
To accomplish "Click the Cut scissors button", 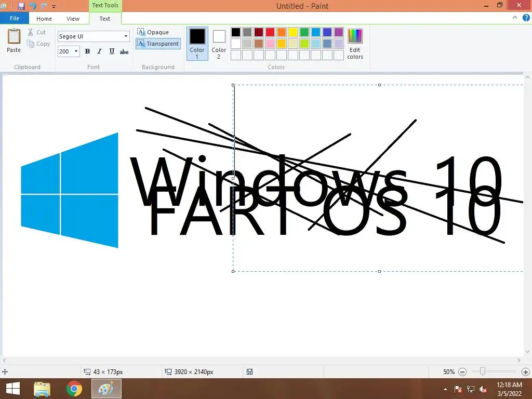I will (37, 32).
